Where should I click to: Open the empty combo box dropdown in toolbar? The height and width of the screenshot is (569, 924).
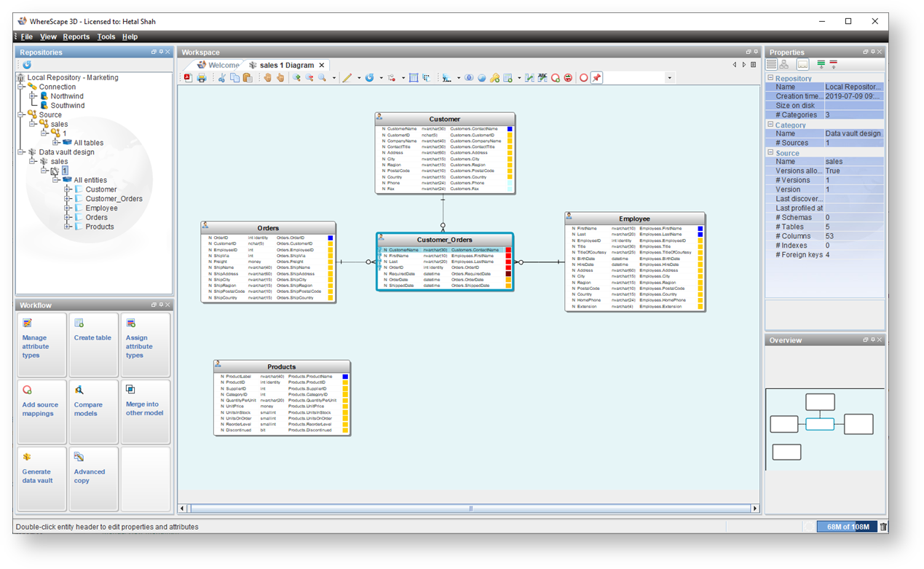[x=669, y=78]
